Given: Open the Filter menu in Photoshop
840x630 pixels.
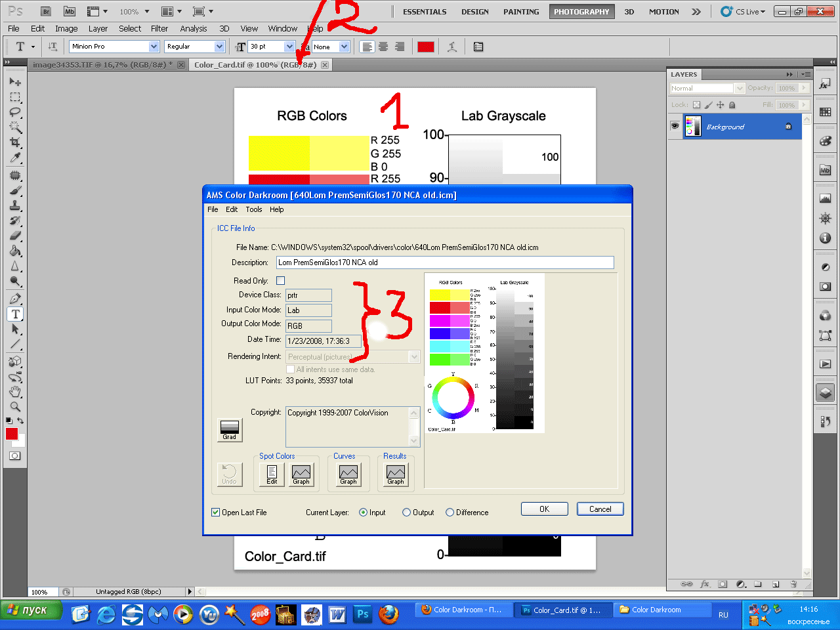Looking at the screenshot, I should (x=159, y=28).
